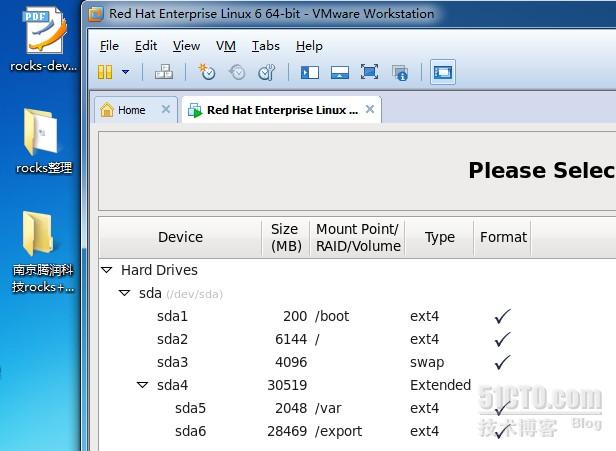Open the View menu
This screenshot has width=616, height=451.
(186, 46)
